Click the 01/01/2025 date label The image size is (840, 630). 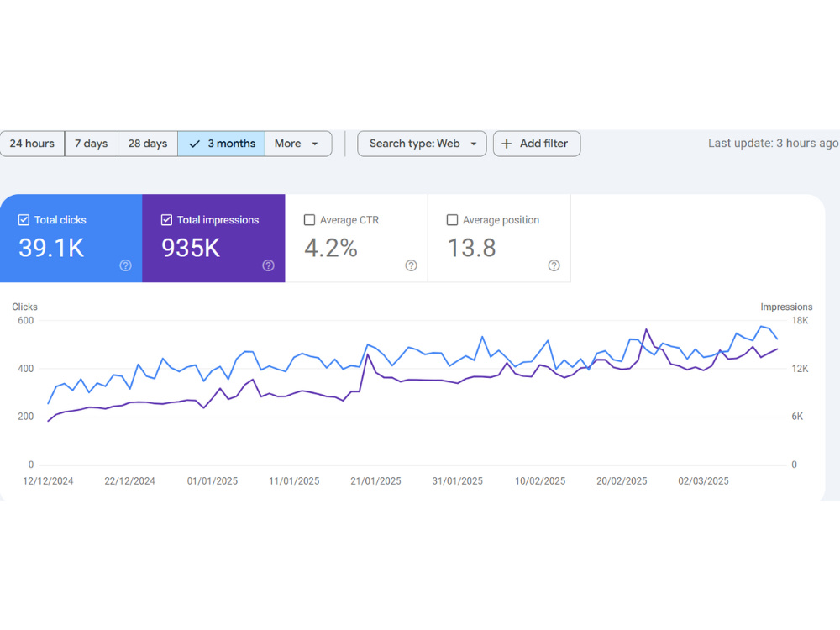click(213, 481)
